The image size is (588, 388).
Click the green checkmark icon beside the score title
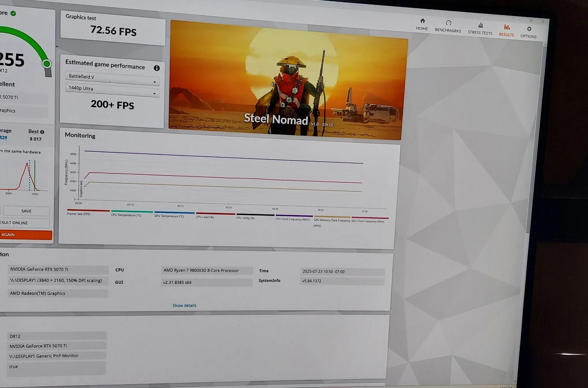[13, 13]
